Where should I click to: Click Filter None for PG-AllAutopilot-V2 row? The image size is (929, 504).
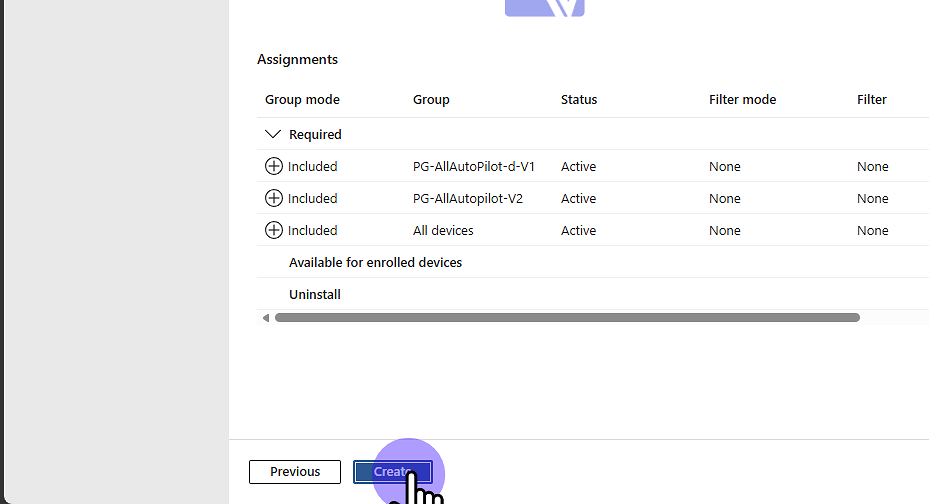point(872,198)
